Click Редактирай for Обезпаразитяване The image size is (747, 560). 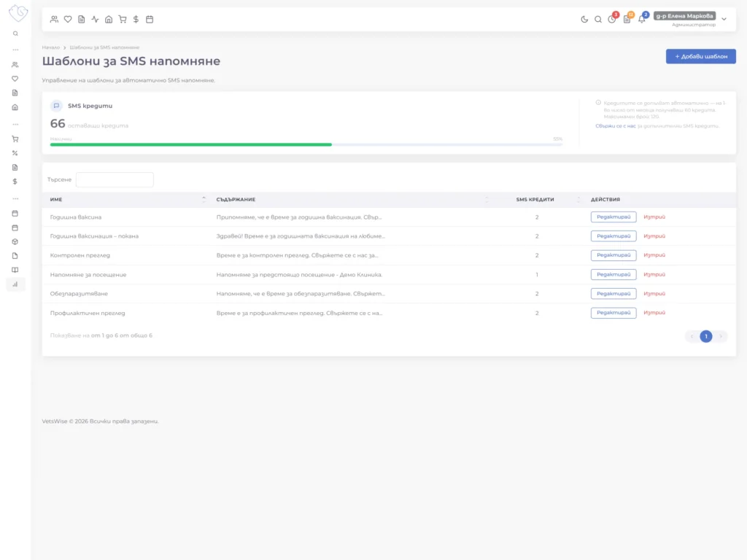tap(614, 294)
